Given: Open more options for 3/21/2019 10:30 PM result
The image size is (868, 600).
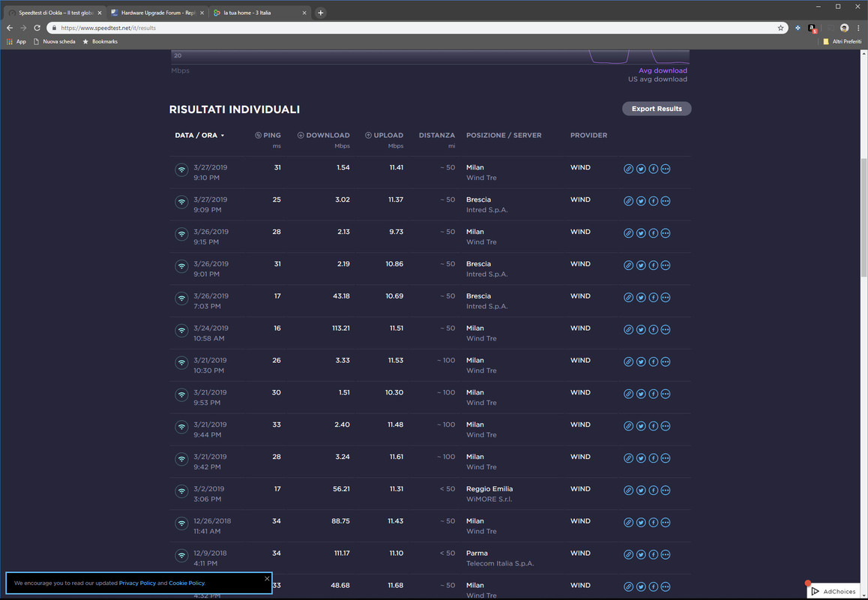Looking at the screenshot, I should click(666, 361).
